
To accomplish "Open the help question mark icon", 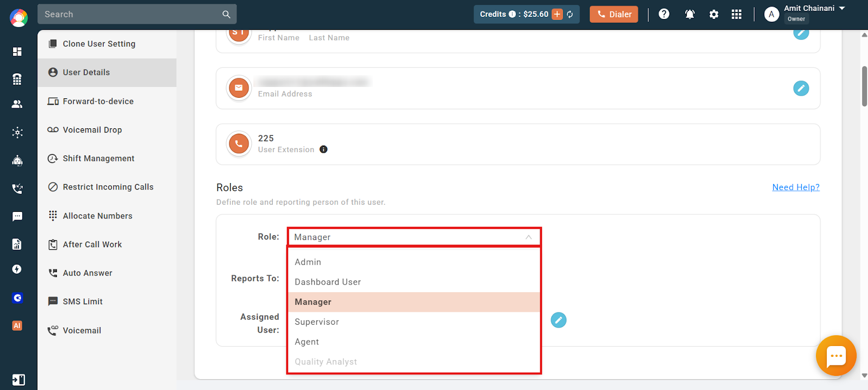I will tap(664, 14).
